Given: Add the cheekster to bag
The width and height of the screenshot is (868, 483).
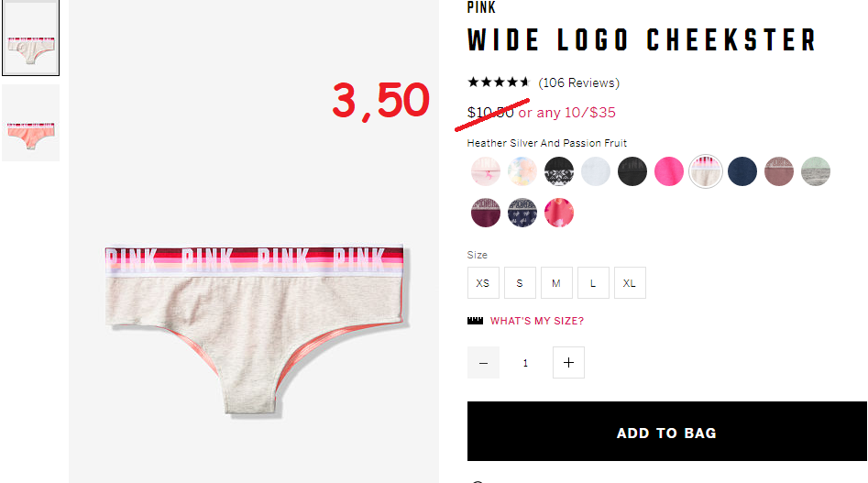Looking at the screenshot, I should [x=667, y=432].
